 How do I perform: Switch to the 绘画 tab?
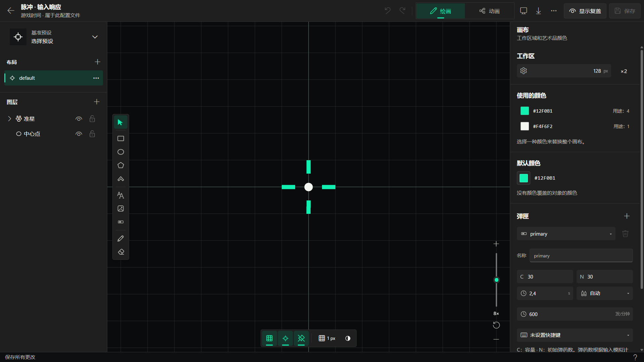pyautogui.click(x=440, y=11)
